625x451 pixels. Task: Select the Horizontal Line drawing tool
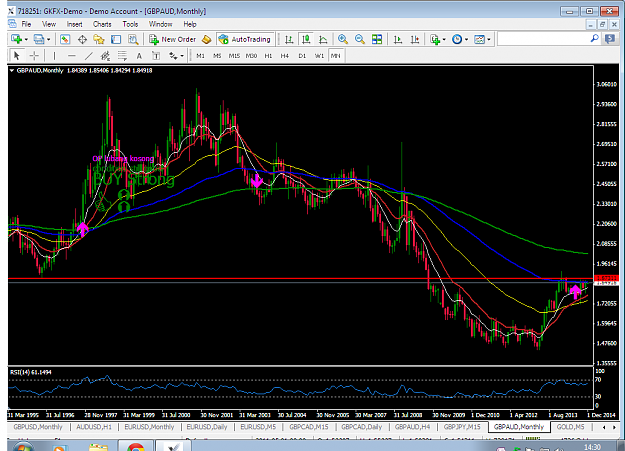pyautogui.click(x=71, y=56)
